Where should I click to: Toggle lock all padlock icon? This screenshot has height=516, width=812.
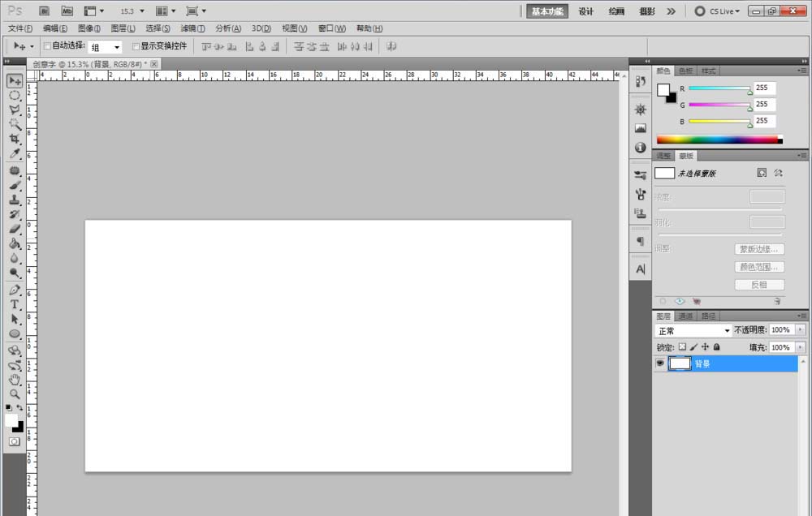717,346
